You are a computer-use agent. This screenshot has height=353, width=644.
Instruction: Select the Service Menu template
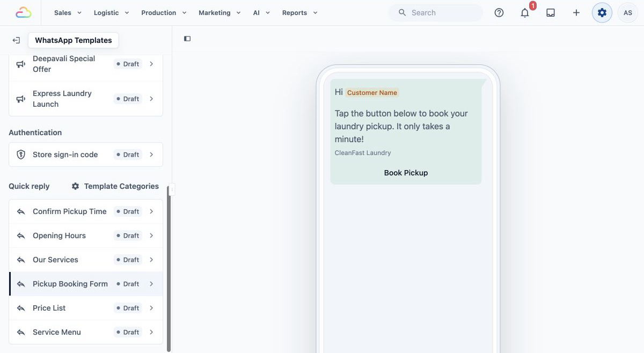(86, 332)
